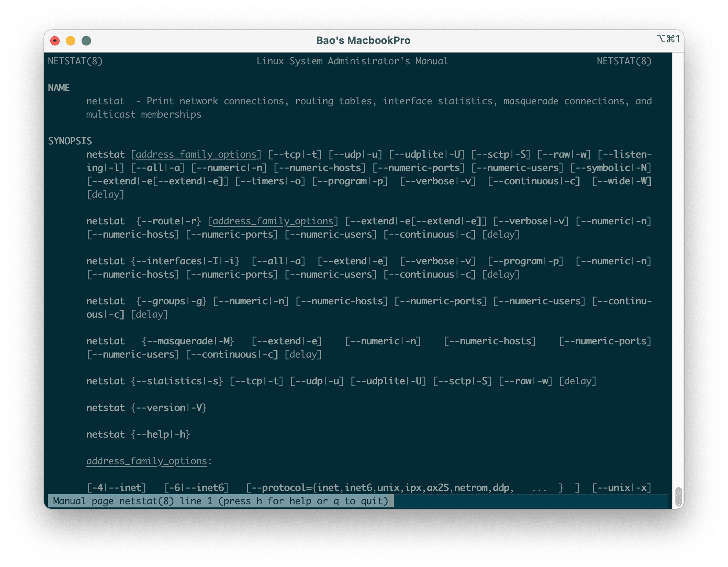Screen dimensions: 728x567
Task: Minimize the terminal with yellow button
Action: point(71,41)
